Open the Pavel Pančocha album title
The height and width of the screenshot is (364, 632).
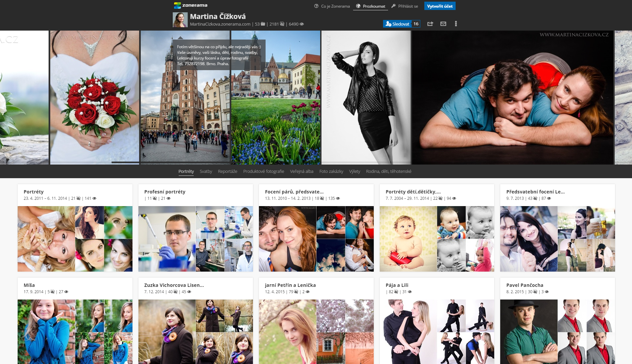[525, 285]
